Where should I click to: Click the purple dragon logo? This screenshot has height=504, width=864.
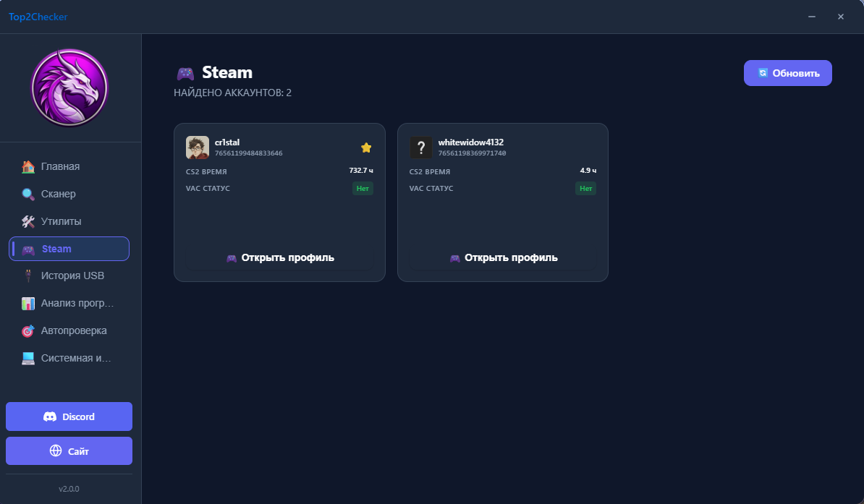[69, 87]
